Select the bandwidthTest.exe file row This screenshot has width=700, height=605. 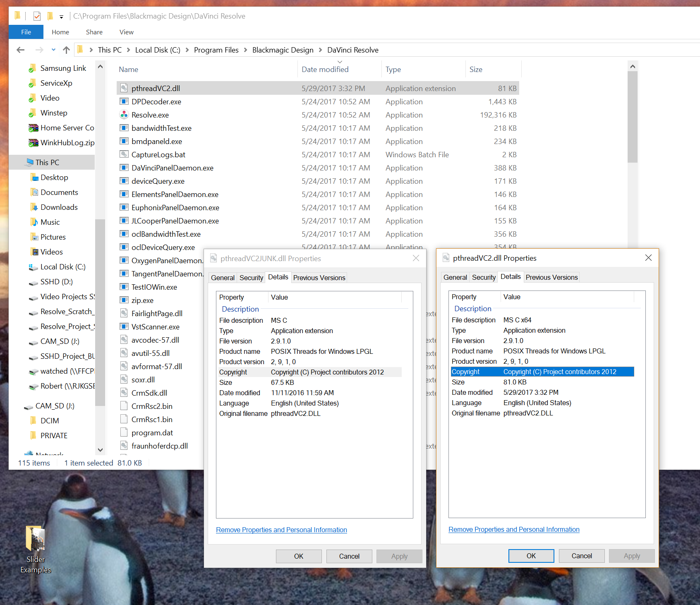318,128
